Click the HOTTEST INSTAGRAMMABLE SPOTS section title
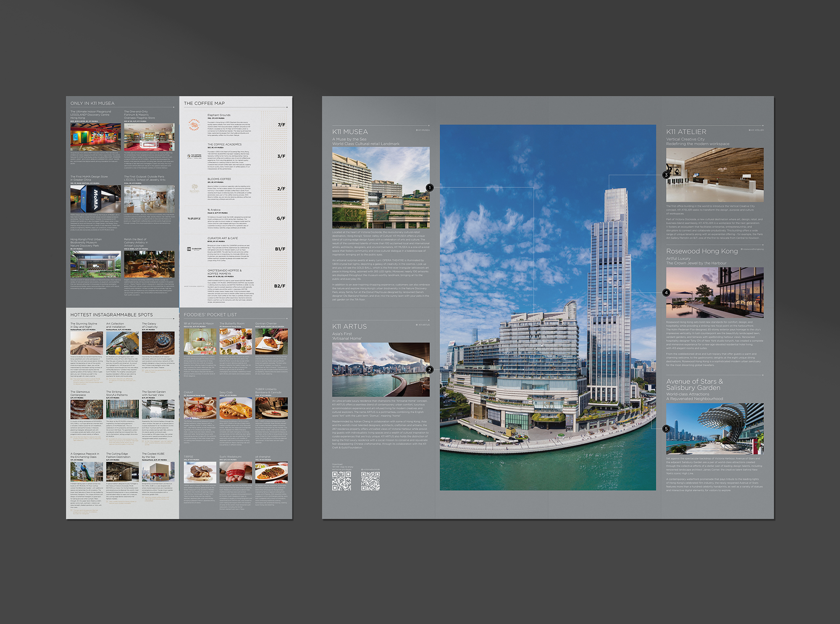This screenshot has height=624, width=840. (x=111, y=315)
